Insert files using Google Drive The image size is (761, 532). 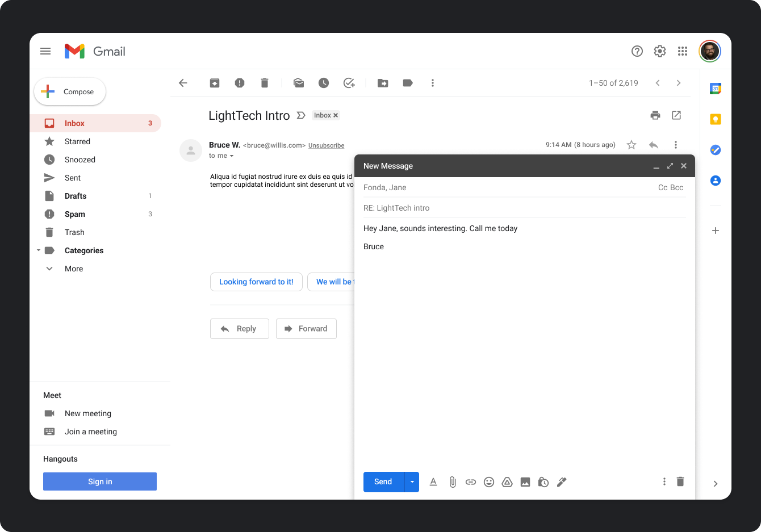coord(507,482)
